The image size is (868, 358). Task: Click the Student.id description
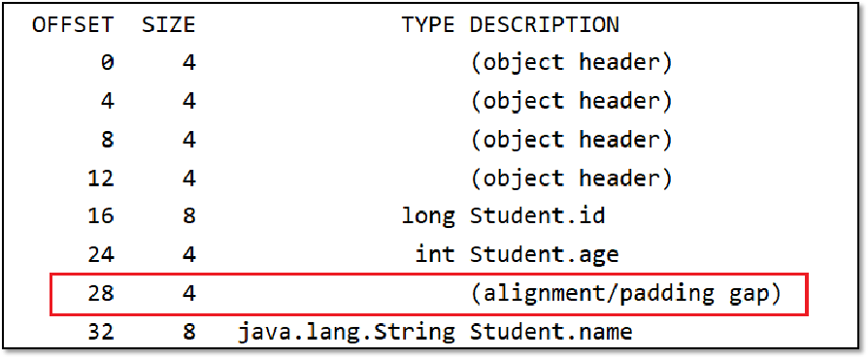[x=537, y=216]
